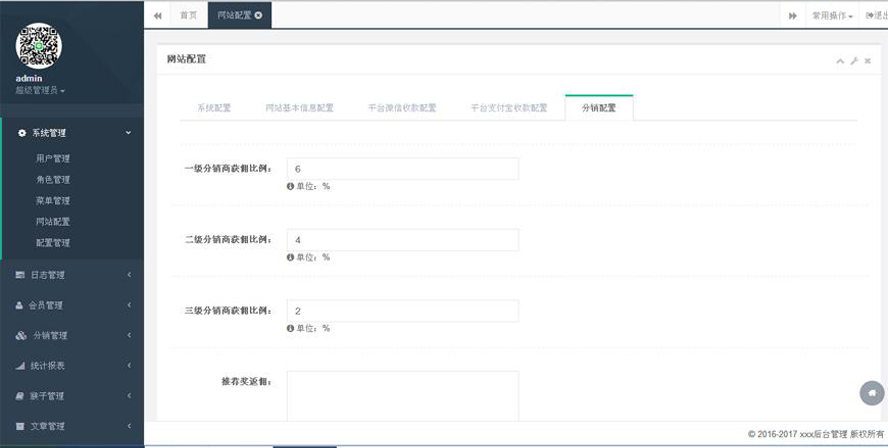Open the 常用操作 dropdown
The image size is (888, 448).
(832, 16)
